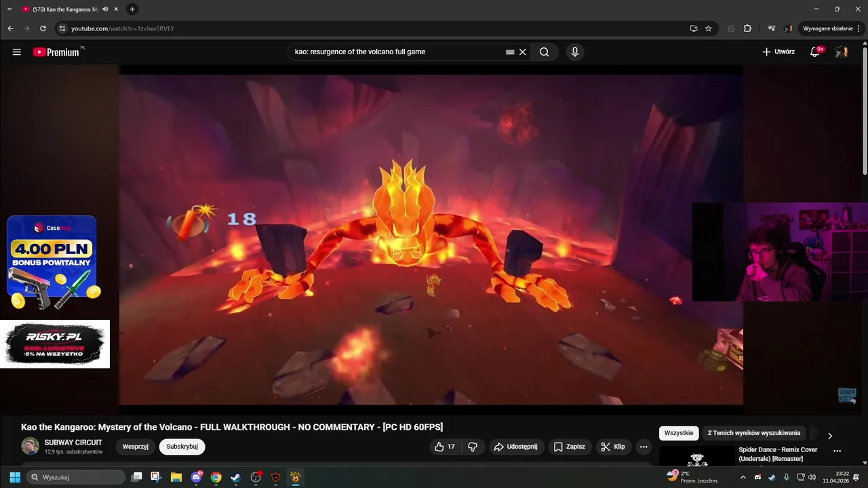Open Task View on taskbar
The image size is (868, 488).
point(137,477)
